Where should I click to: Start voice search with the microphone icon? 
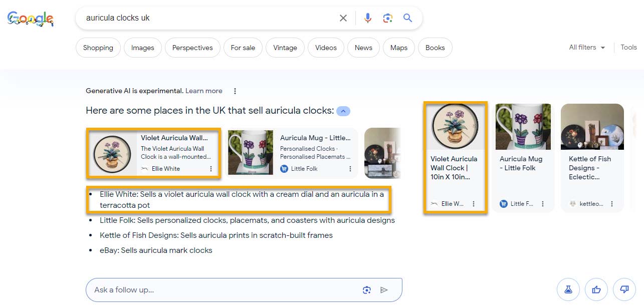pos(368,18)
